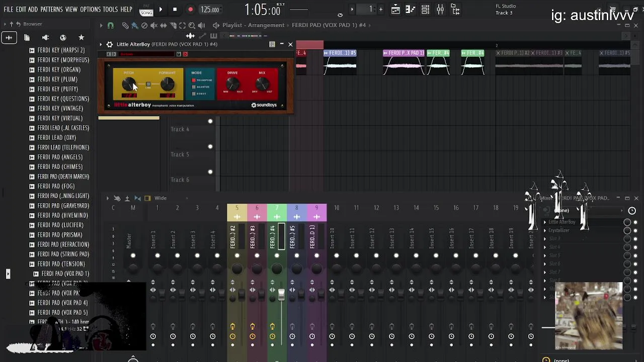Go to next preset in Little AlterBoy
The height and width of the screenshot is (362, 644).
[x=114, y=54]
